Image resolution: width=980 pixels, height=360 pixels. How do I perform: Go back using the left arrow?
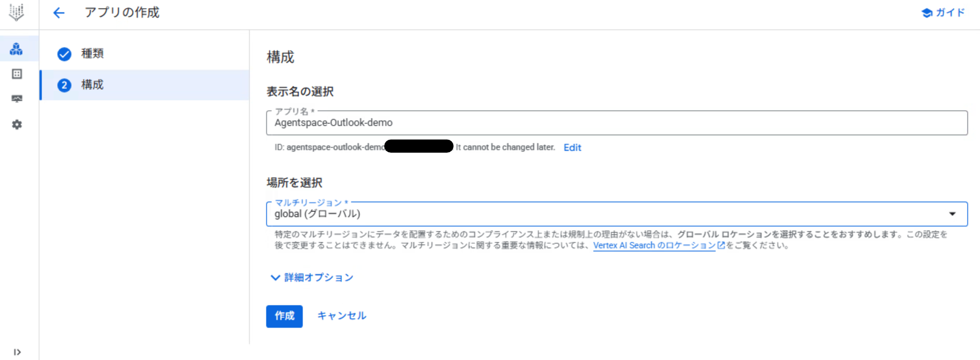pos(59,13)
